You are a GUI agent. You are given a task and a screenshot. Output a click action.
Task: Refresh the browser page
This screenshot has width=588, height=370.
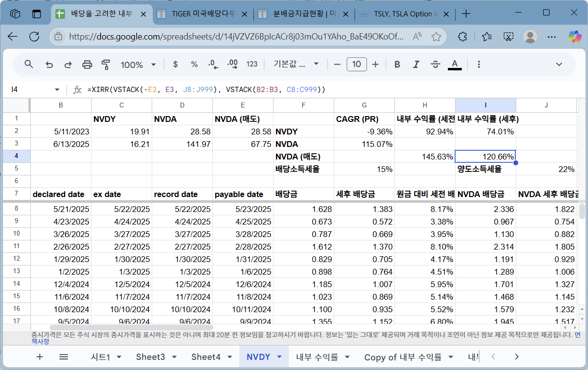[x=34, y=36]
